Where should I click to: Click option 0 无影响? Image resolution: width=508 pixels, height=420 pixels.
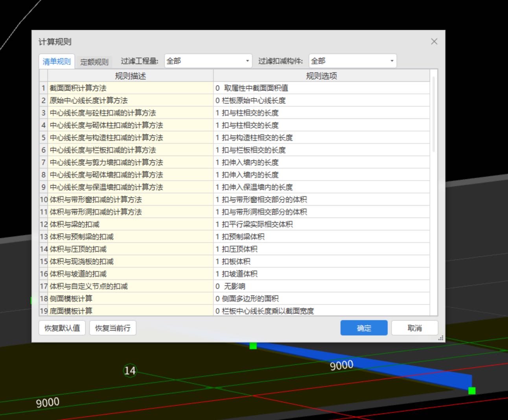tap(322, 286)
